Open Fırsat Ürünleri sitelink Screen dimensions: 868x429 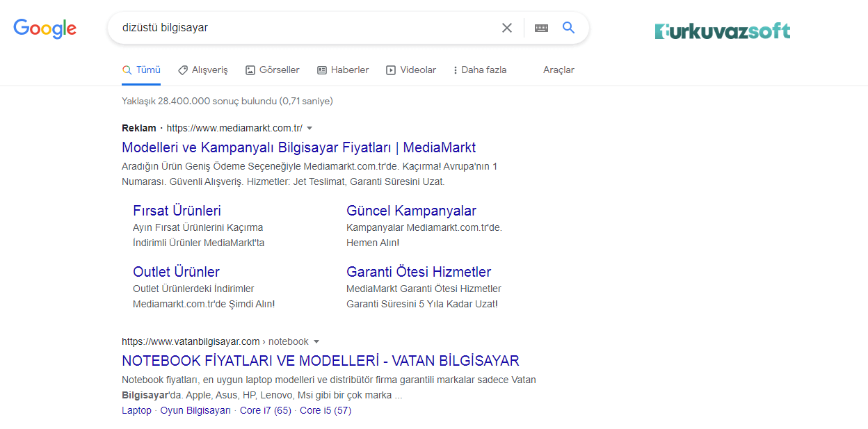(x=177, y=211)
